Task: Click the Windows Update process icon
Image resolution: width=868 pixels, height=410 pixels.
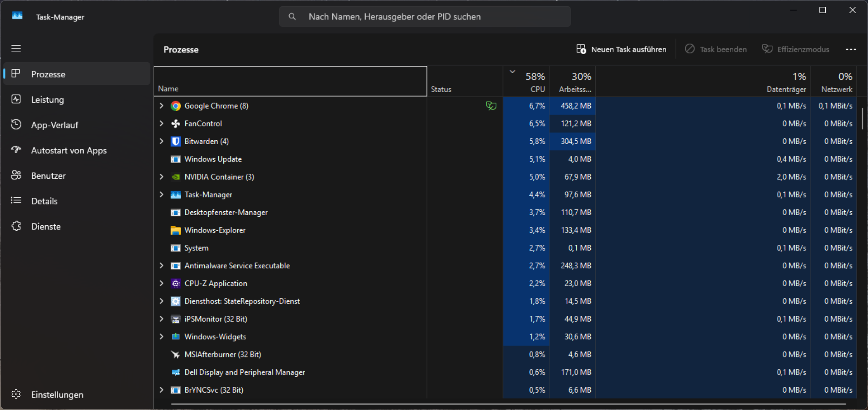Action: point(176,159)
